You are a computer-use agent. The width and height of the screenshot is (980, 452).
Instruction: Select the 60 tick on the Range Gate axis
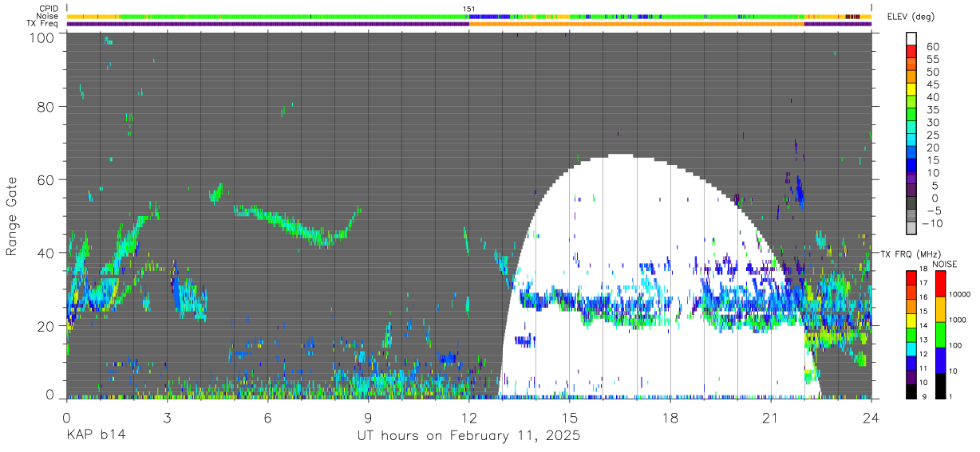tap(46, 180)
